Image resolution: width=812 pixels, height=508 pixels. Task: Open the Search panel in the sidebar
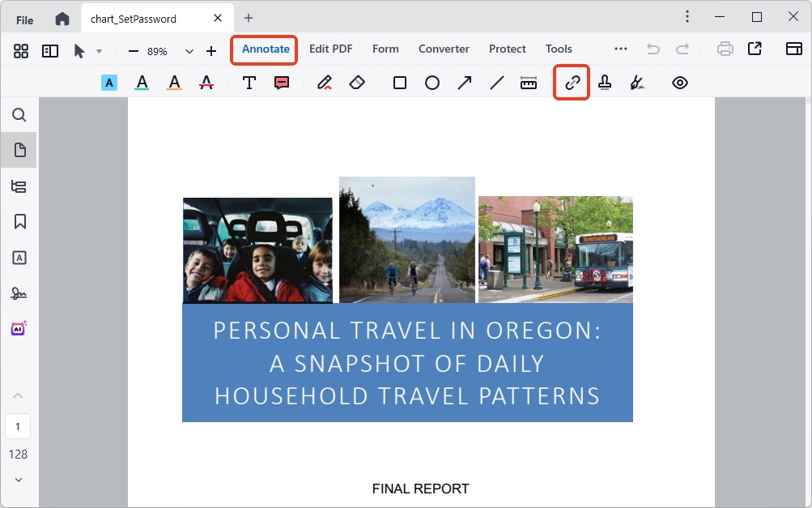pyautogui.click(x=19, y=115)
